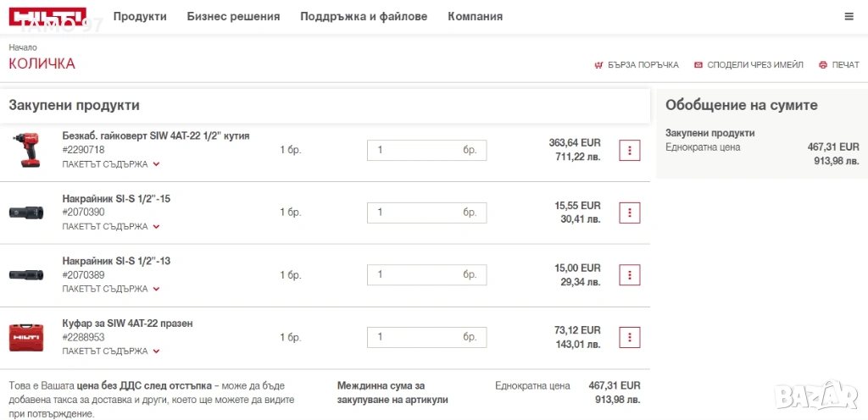The height and width of the screenshot is (420, 868).
Task: Click the Hilti logo
Action: (47, 17)
